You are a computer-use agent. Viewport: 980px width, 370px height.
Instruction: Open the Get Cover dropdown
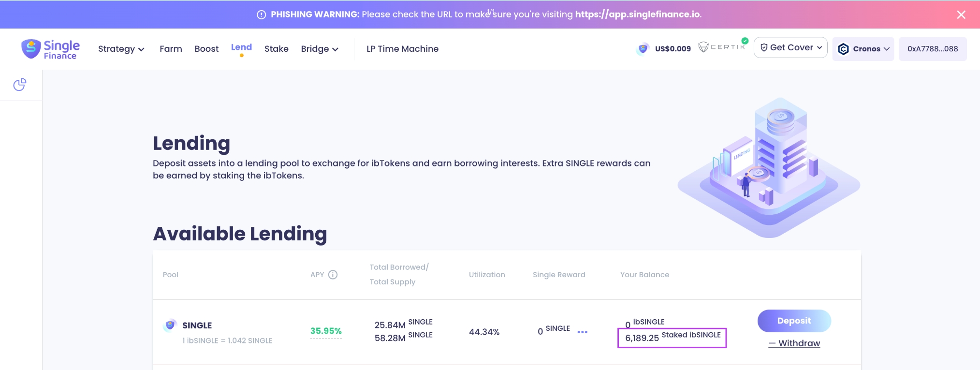[790, 47]
